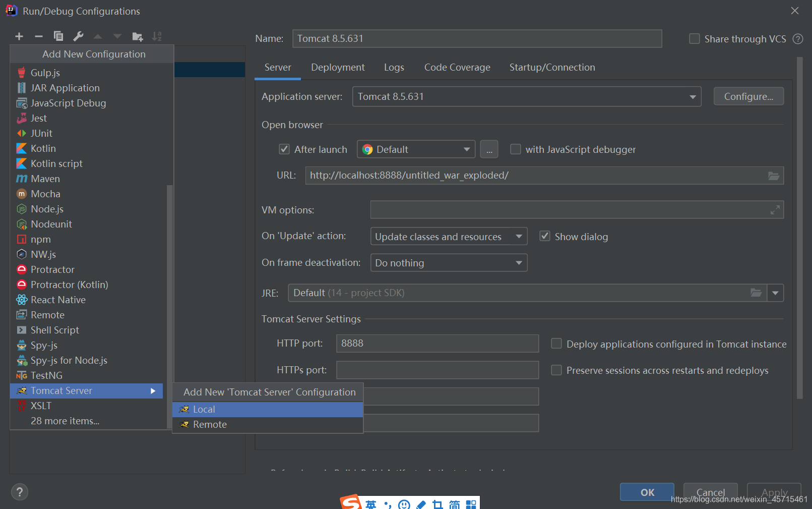Click the Sogou input method S icon

(x=351, y=502)
